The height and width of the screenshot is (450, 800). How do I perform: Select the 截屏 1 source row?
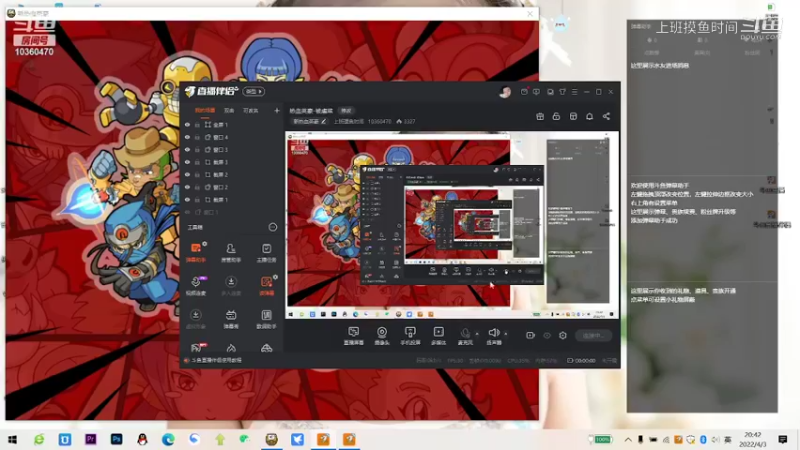click(x=232, y=199)
